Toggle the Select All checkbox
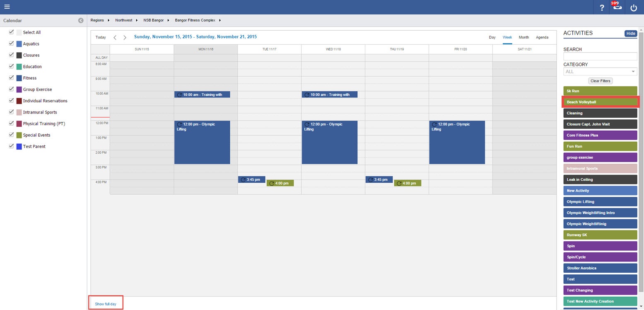Viewport: 644px width, 310px height. click(12, 32)
